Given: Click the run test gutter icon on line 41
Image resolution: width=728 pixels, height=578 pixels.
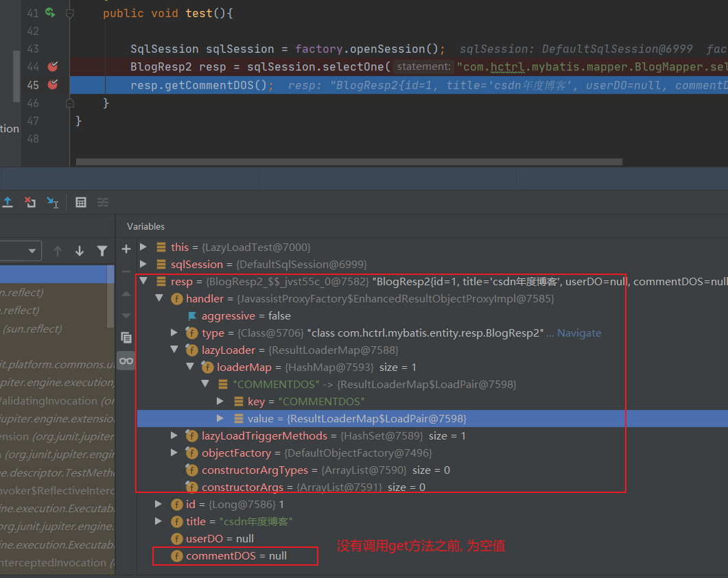Looking at the screenshot, I should pyautogui.click(x=50, y=12).
